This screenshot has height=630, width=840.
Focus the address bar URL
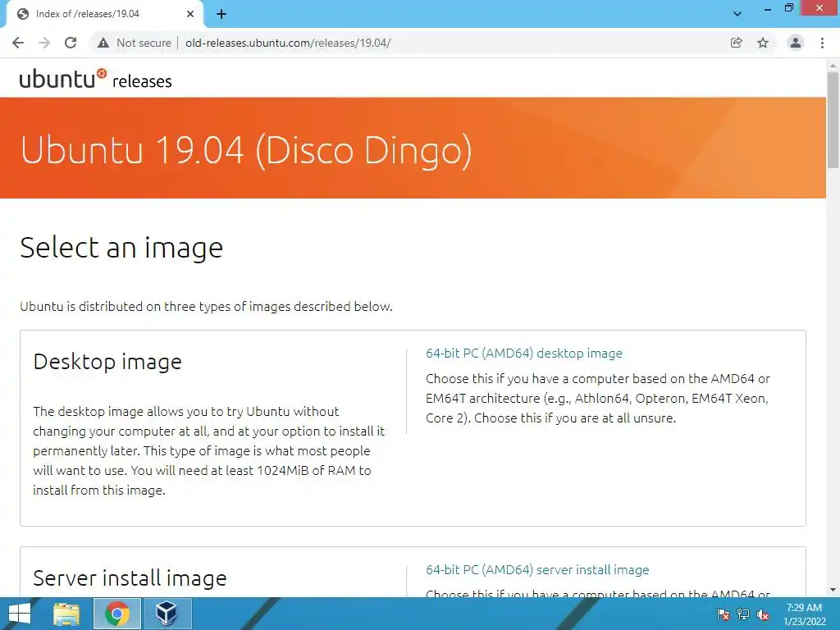288,43
